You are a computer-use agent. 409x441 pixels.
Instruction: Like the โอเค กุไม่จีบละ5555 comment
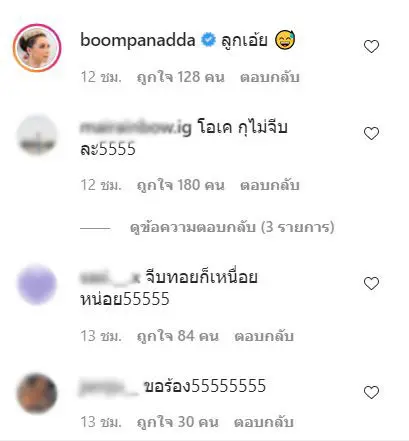(x=371, y=134)
